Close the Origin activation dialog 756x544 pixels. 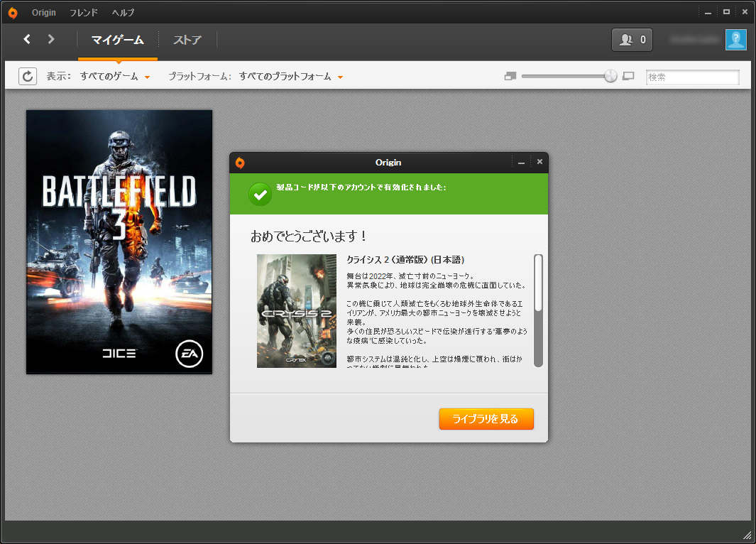[539, 162]
